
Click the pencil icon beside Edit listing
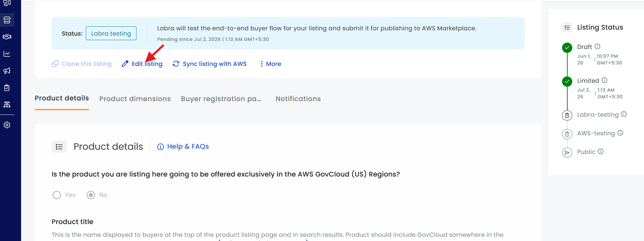coord(125,64)
